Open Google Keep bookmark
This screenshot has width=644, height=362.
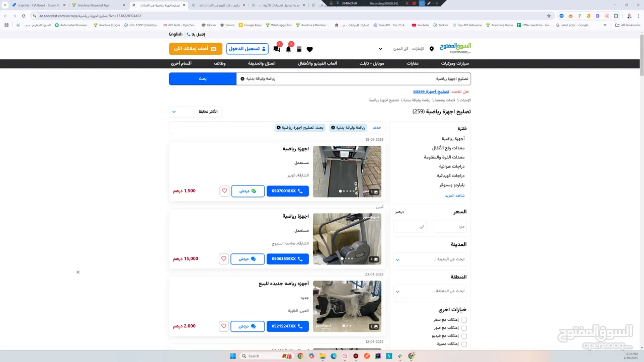(250, 25)
